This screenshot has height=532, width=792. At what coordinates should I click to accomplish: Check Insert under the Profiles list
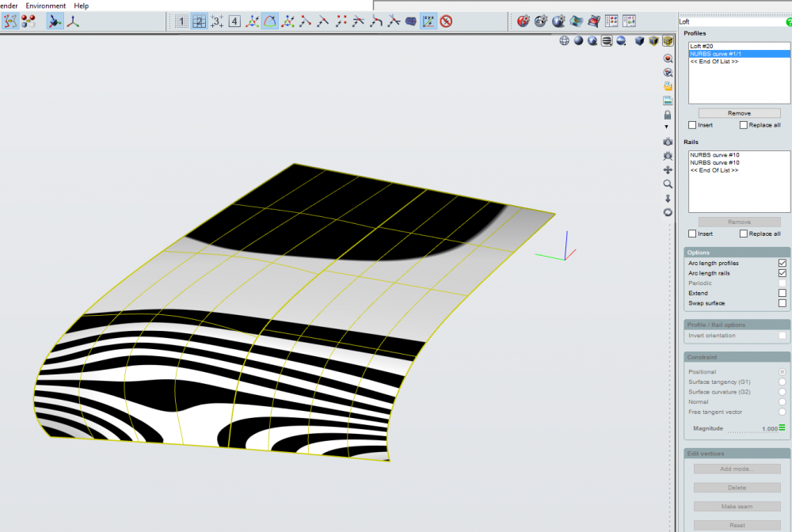(x=692, y=125)
